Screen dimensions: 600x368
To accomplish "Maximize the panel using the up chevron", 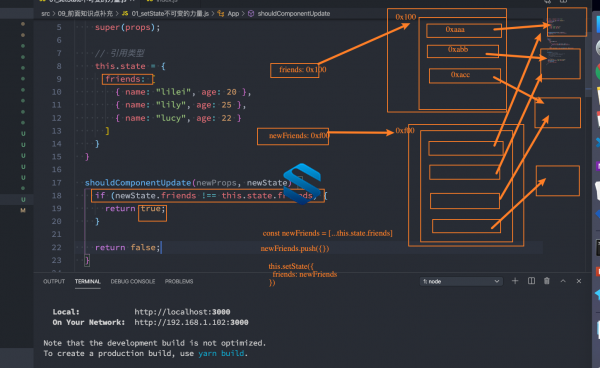I will click(x=563, y=281).
